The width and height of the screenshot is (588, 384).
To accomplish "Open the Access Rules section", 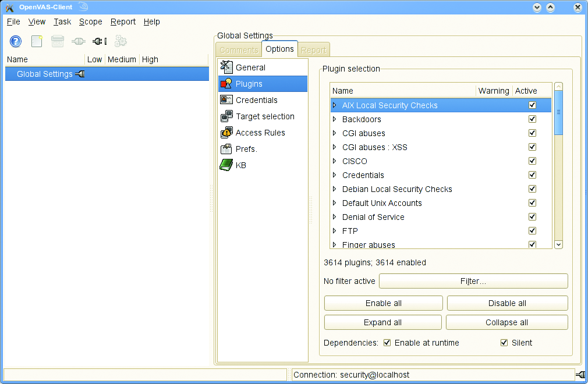I will click(260, 133).
